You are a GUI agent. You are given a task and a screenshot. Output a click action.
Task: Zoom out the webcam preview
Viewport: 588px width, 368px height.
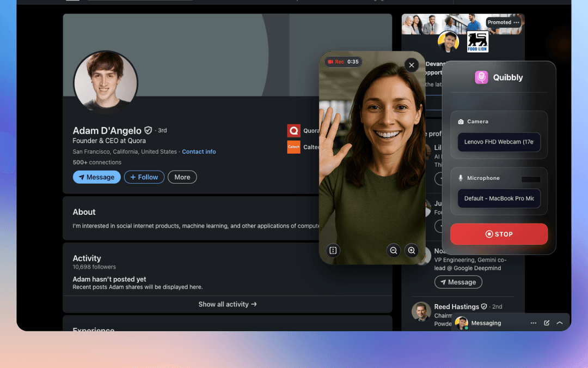point(394,250)
